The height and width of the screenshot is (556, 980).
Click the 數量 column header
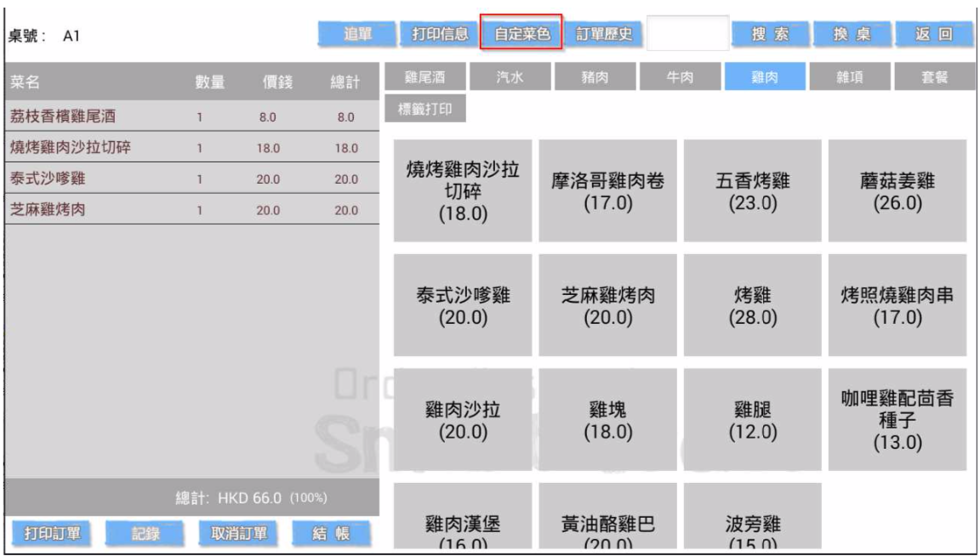(x=209, y=82)
